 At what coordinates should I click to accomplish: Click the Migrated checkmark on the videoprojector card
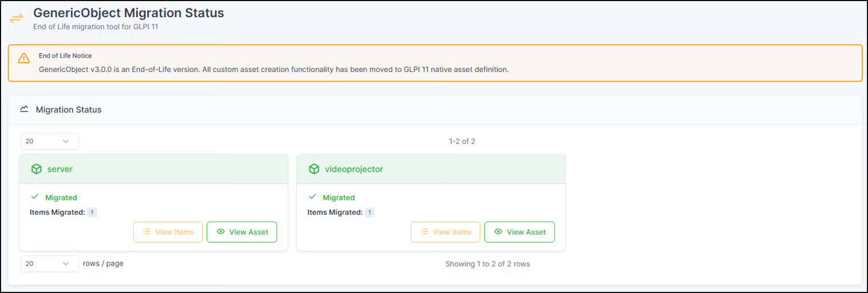pos(312,197)
